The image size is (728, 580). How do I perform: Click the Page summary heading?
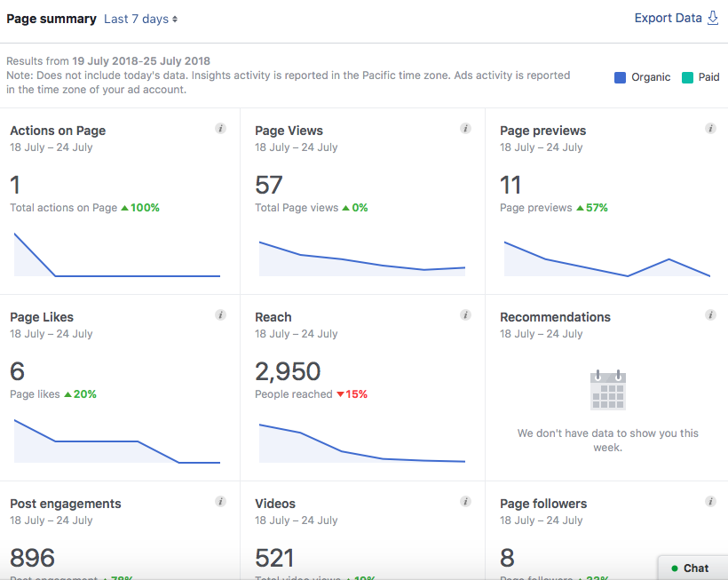pos(51,19)
